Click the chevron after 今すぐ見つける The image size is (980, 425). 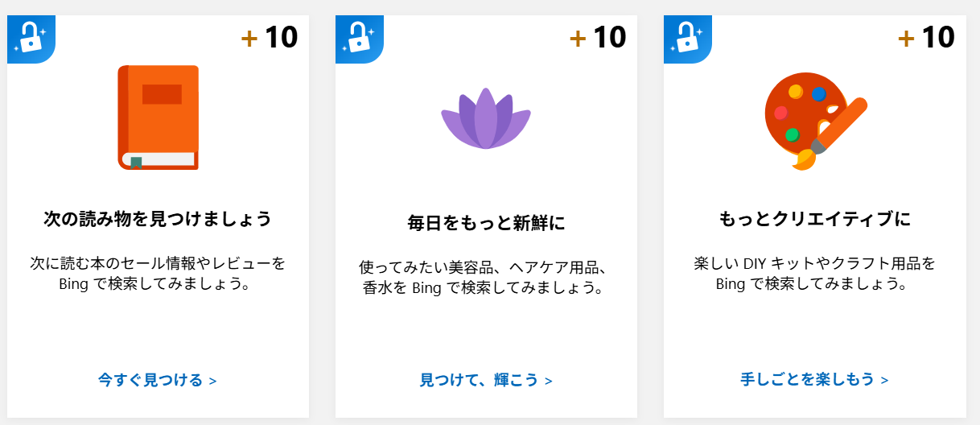pos(212,381)
